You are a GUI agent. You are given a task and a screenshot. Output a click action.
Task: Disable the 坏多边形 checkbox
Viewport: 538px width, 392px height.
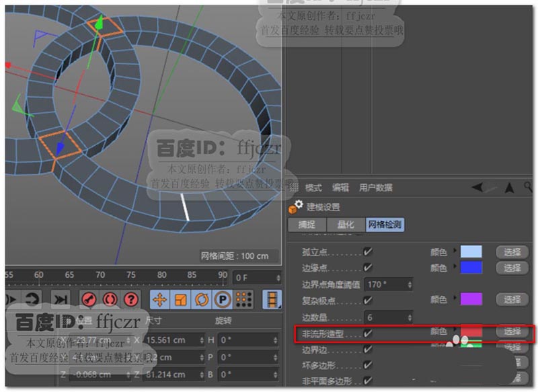pyautogui.click(x=368, y=365)
